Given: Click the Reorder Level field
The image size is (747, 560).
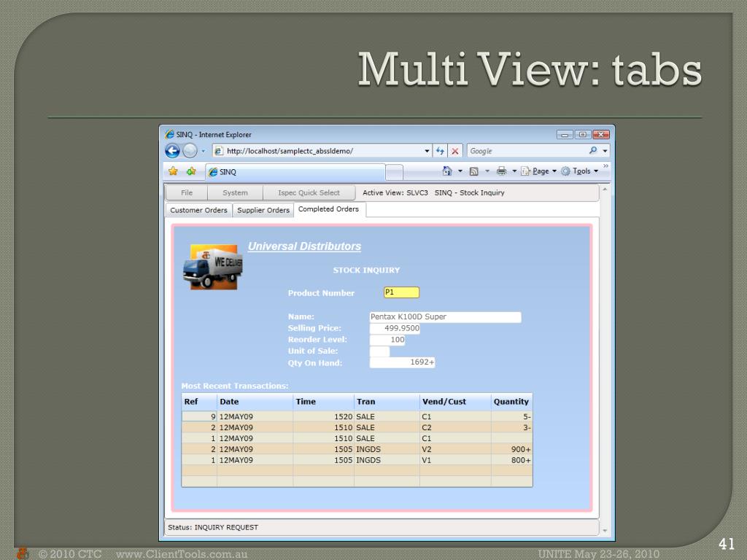Looking at the screenshot, I should click(x=387, y=340).
